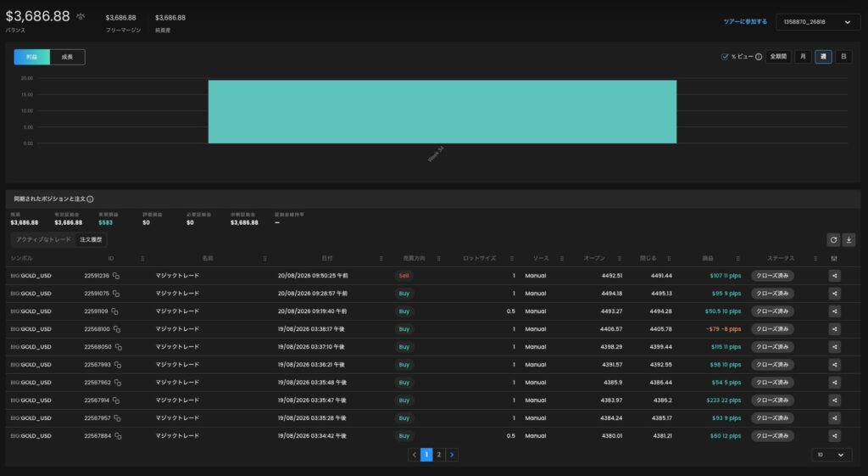Click the Sell badge on trade 22591236
This screenshot has width=868, height=476.
(x=404, y=276)
